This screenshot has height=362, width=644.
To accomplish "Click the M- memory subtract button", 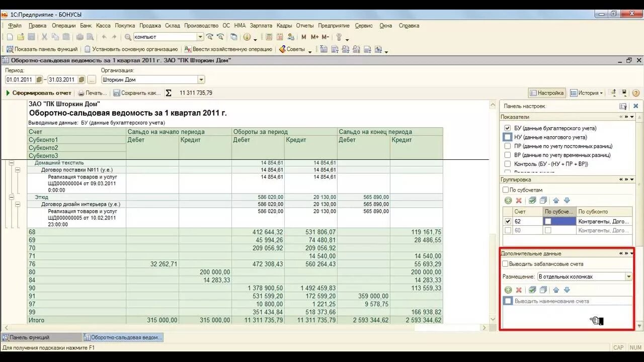I will [326, 37].
